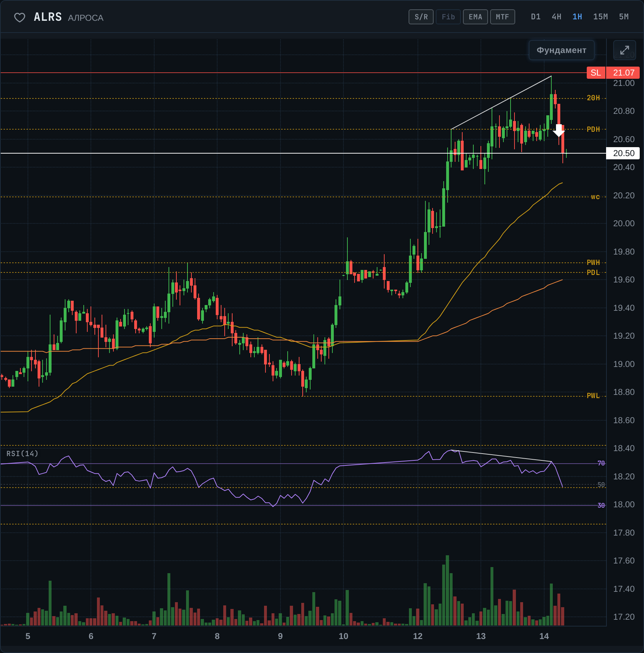Click the RSI 50 level label

point(601,485)
